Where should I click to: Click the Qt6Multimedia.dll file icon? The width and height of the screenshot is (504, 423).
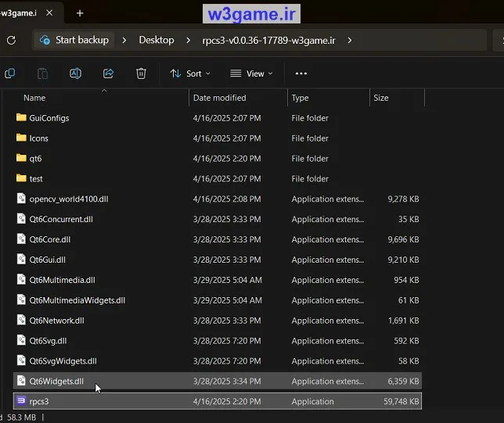coord(21,279)
